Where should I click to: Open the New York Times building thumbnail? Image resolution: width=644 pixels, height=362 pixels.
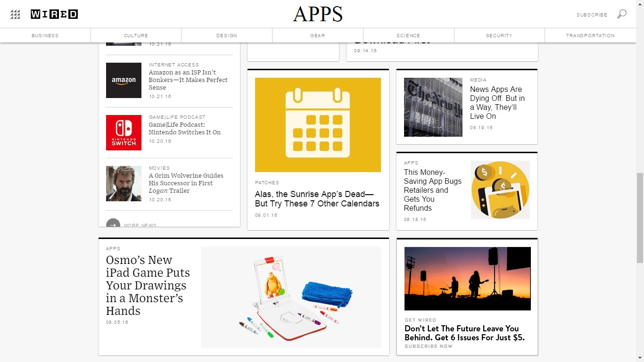[433, 107]
